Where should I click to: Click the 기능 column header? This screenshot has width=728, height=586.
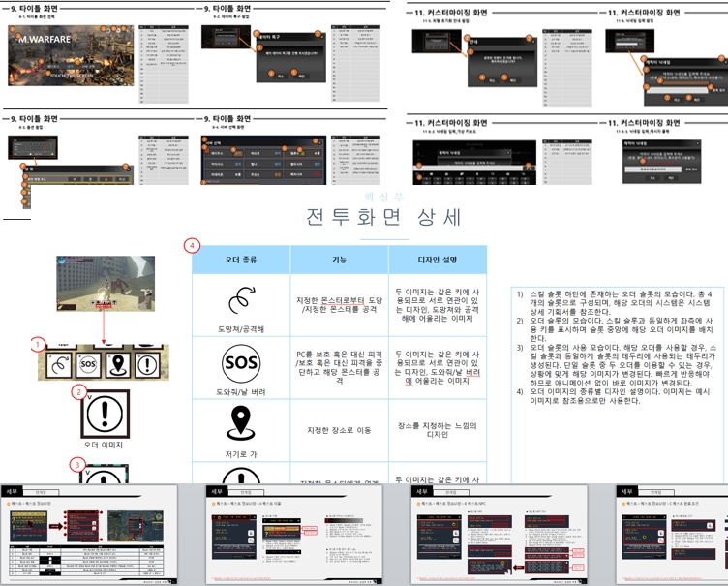pyautogui.click(x=339, y=259)
